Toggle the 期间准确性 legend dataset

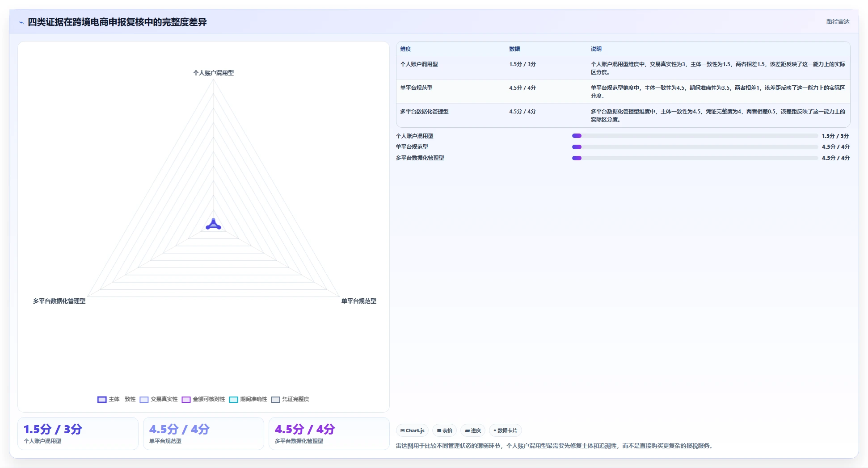pos(248,399)
